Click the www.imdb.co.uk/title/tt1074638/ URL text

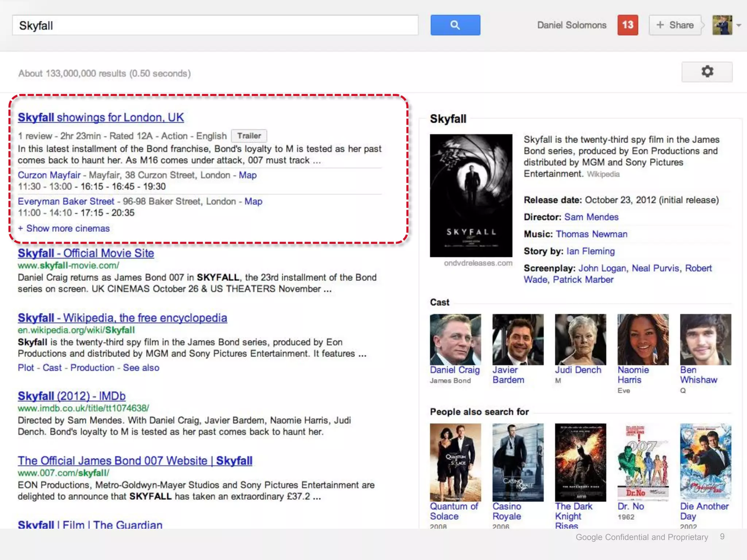(84, 408)
